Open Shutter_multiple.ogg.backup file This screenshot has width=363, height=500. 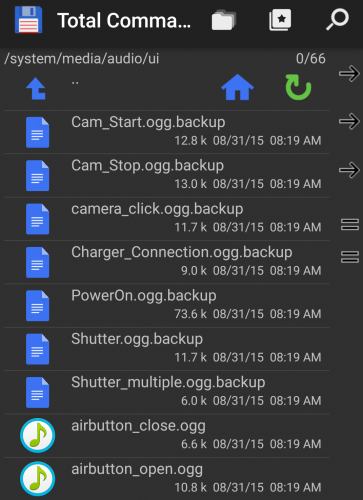[x=167, y=392]
